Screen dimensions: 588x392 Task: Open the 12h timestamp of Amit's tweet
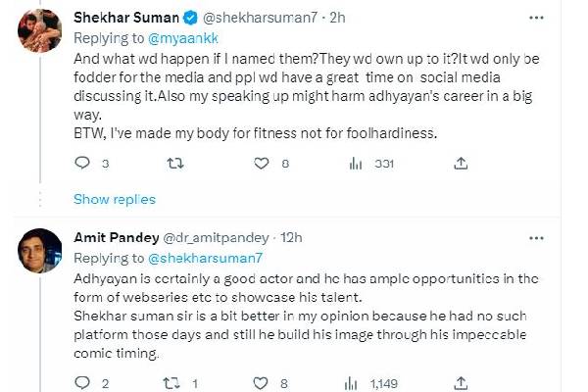(x=291, y=236)
